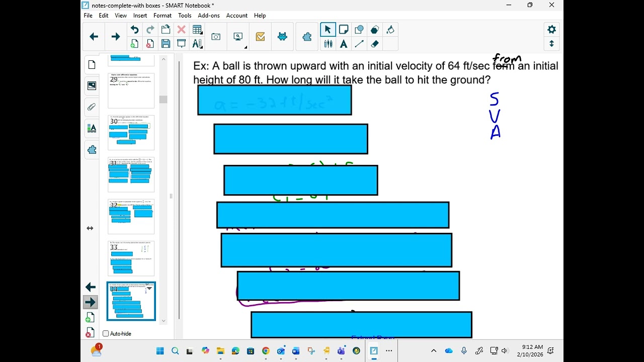Move sidebar to the other side
Screen dimensions: 644x362
90,228
